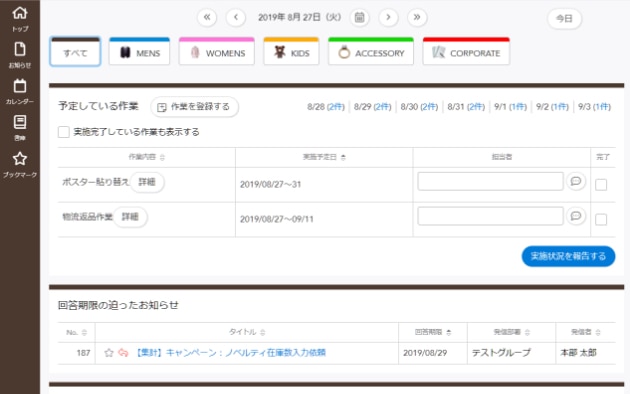The height and width of the screenshot is (394, 630).
Task: Open the お知らせ document icon in sidebar
Action: pyautogui.click(x=20, y=49)
